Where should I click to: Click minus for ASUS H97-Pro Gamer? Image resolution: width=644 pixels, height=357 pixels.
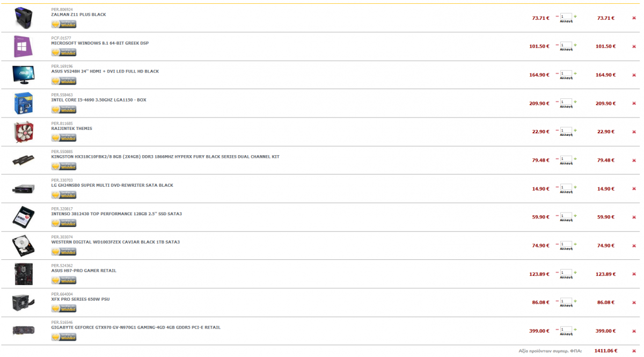(x=557, y=273)
